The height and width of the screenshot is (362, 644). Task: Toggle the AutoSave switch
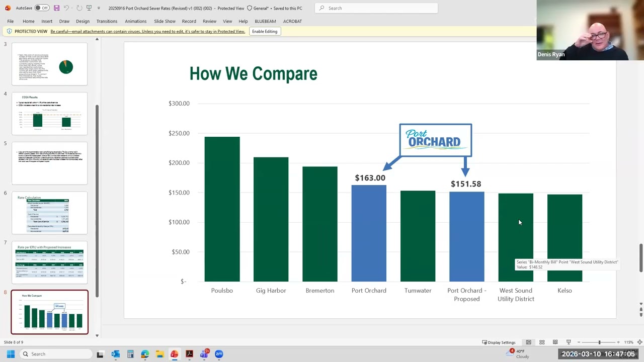coord(42,8)
